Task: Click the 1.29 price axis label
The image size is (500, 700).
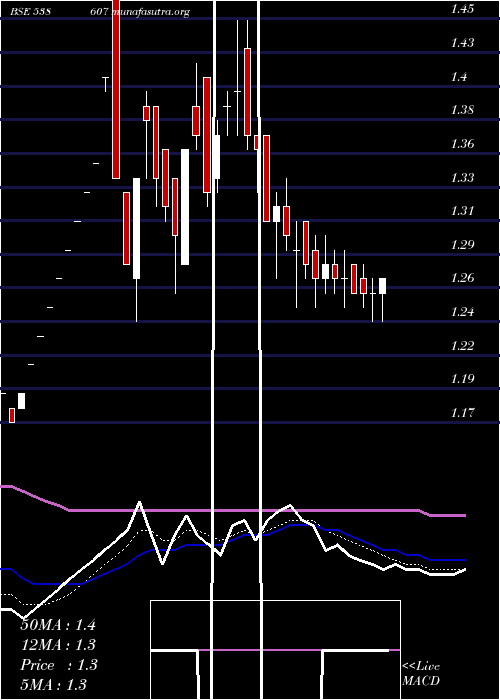Action: (x=460, y=245)
